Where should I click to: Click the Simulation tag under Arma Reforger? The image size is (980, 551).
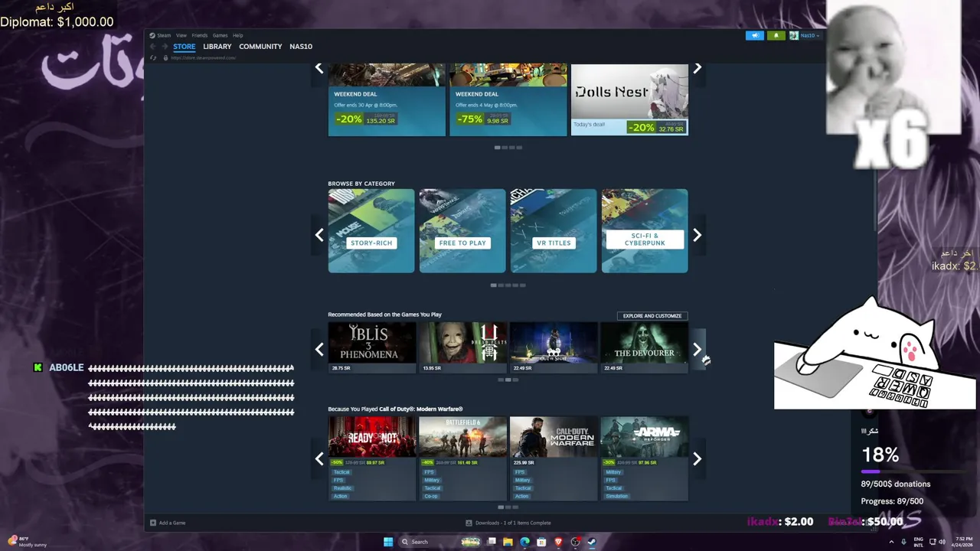[x=616, y=496]
